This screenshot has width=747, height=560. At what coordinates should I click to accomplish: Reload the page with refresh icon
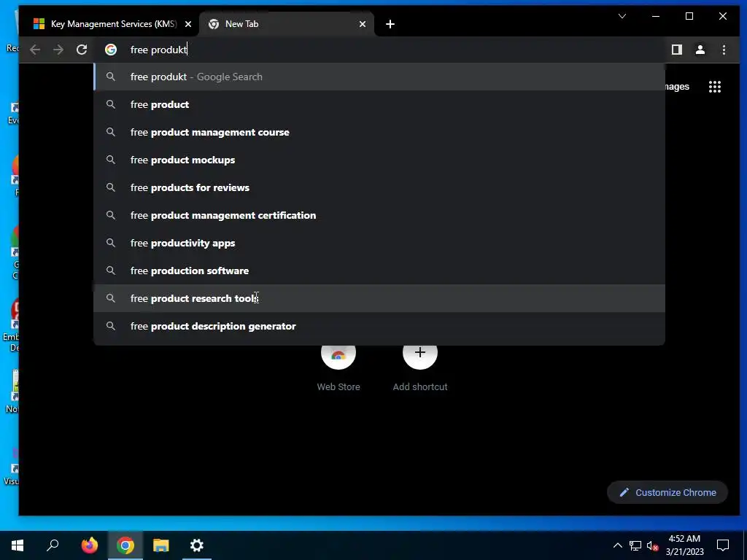[82, 50]
